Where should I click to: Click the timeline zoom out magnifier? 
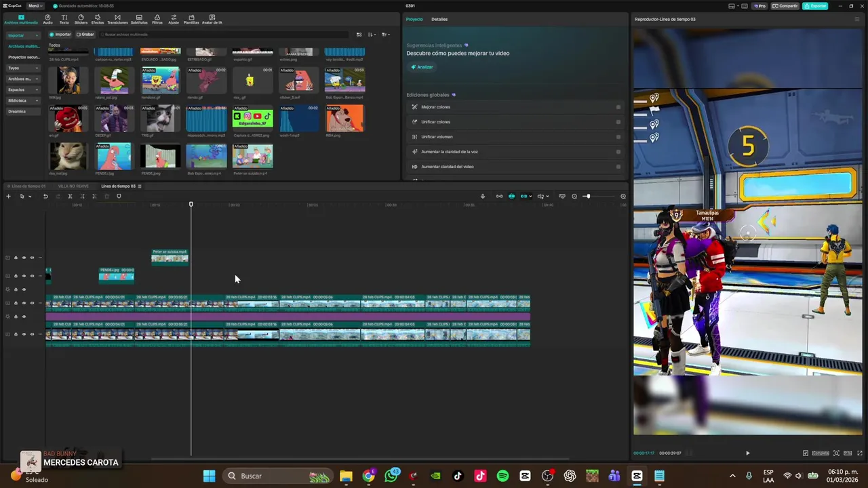[x=574, y=197]
